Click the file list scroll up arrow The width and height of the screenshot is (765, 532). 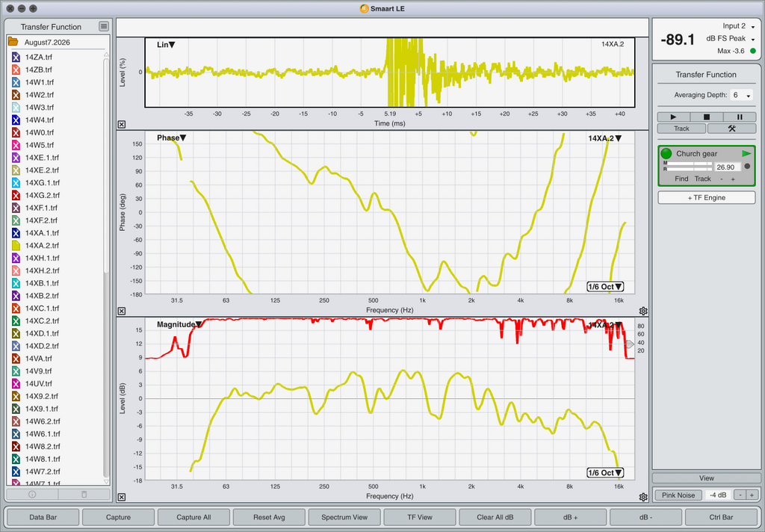(x=106, y=55)
